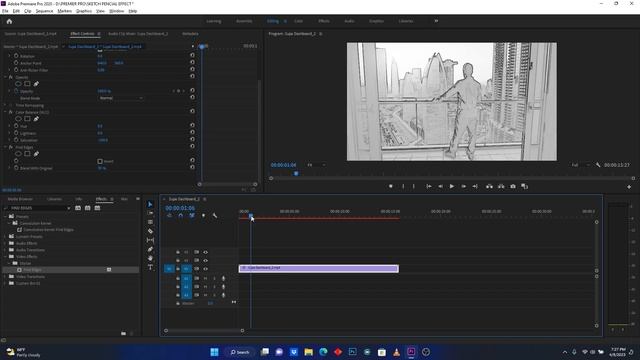Select the Selection tool in the Tools panel

[x=150, y=204]
